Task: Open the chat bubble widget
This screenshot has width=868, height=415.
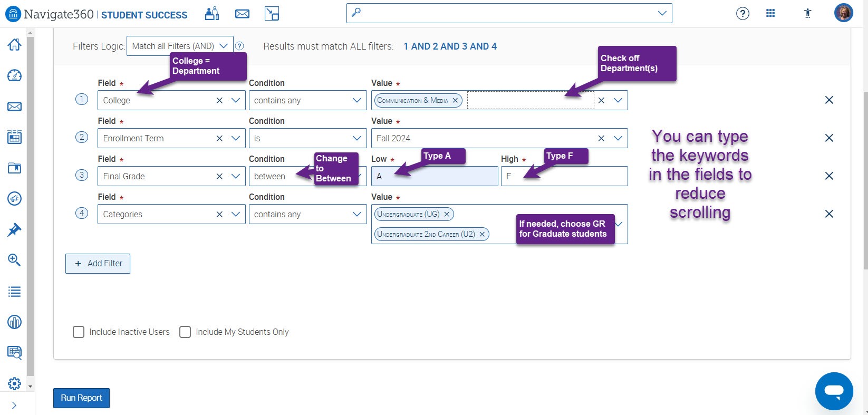Action: click(x=834, y=391)
